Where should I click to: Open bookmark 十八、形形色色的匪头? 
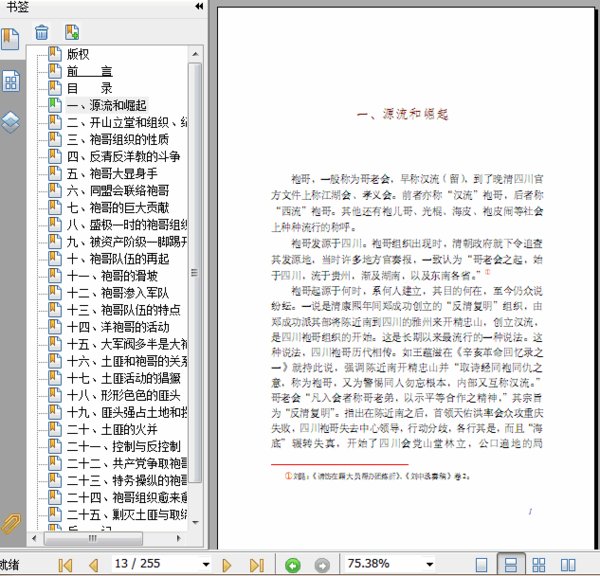123,395
